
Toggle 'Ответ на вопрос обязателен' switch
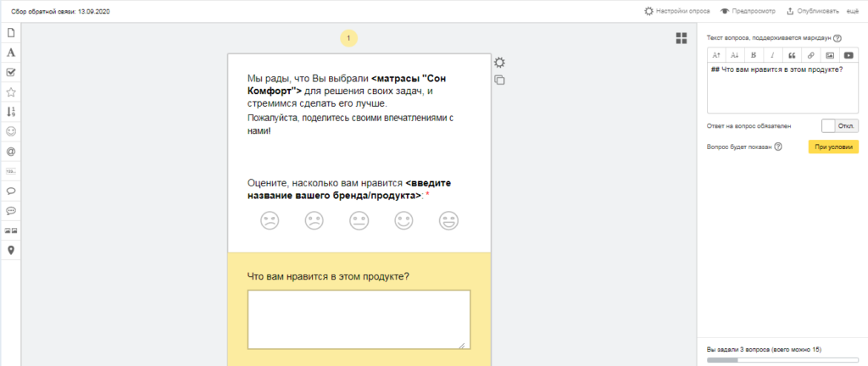point(840,125)
